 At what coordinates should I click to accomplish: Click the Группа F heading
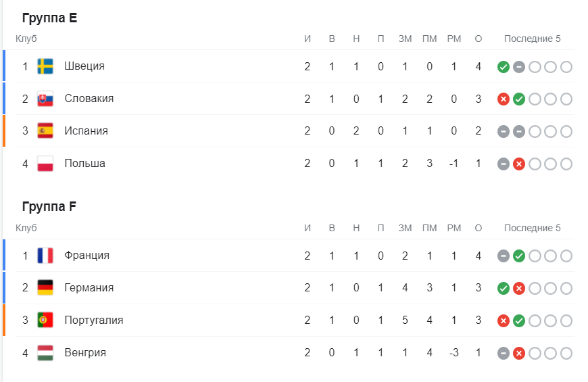click(x=49, y=206)
